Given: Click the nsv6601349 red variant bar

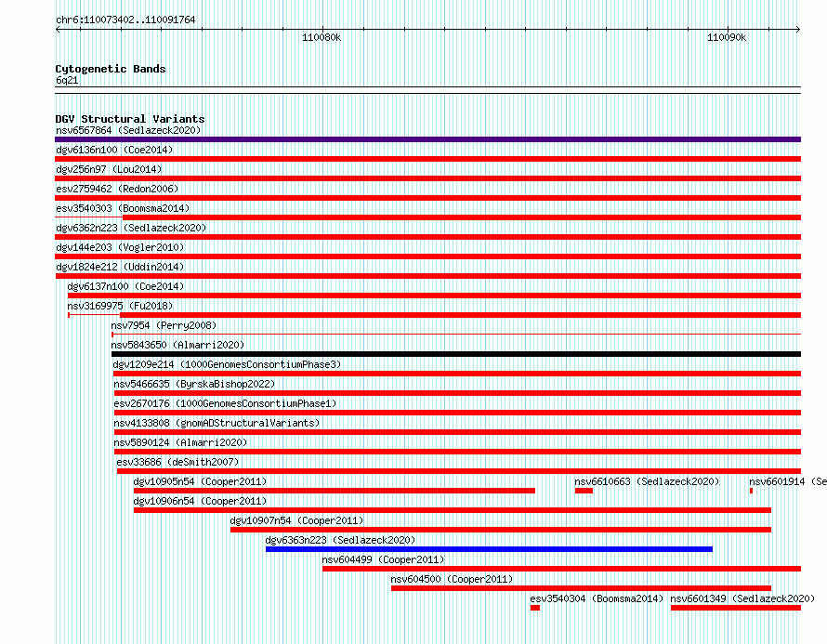Looking at the screenshot, I should [x=736, y=608].
